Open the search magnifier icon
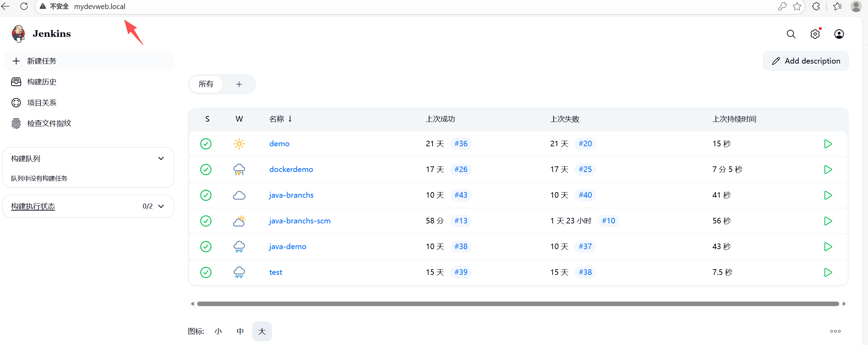The width and height of the screenshot is (868, 345). (x=791, y=34)
